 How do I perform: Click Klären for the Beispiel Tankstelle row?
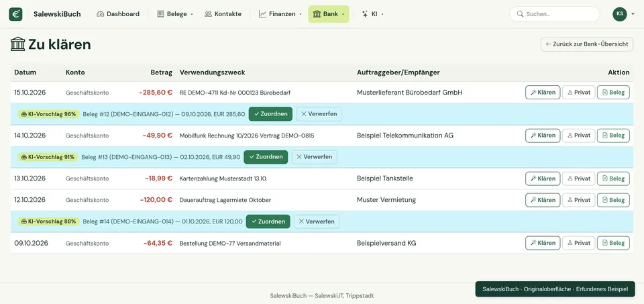543,179
